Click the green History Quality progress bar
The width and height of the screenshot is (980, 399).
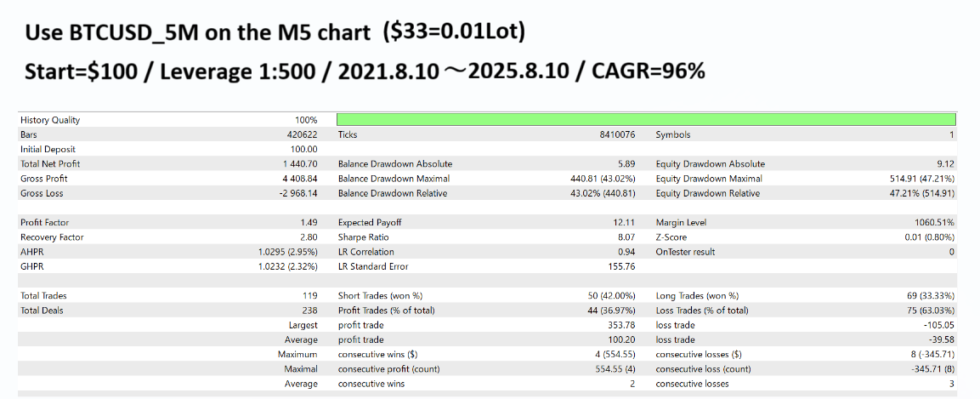[646, 120]
